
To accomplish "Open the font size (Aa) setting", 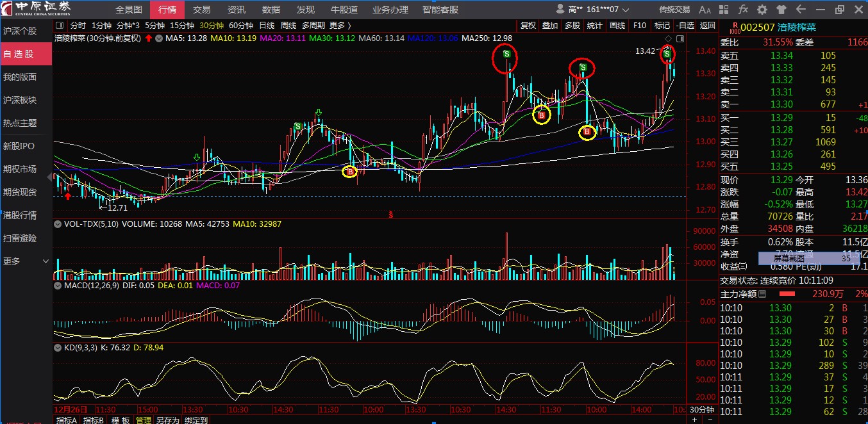I will tap(705, 10).
